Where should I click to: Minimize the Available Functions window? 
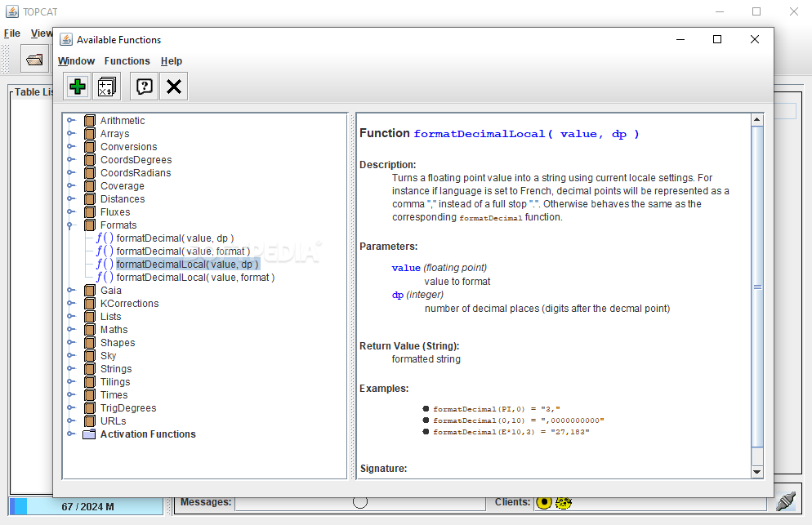pos(680,39)
